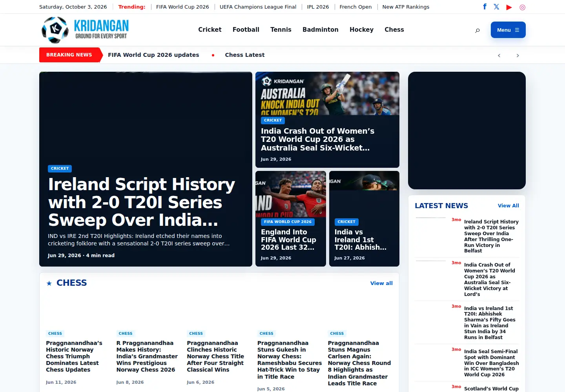The width and height of the screenshot is (565, 392).
Task: Click the Kridangan logo
Action: point(85,30)
